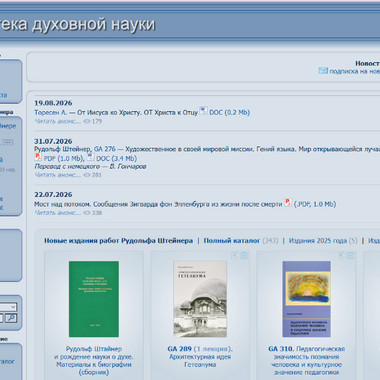
Task: Click the view count 338
Action: (97, 213)
